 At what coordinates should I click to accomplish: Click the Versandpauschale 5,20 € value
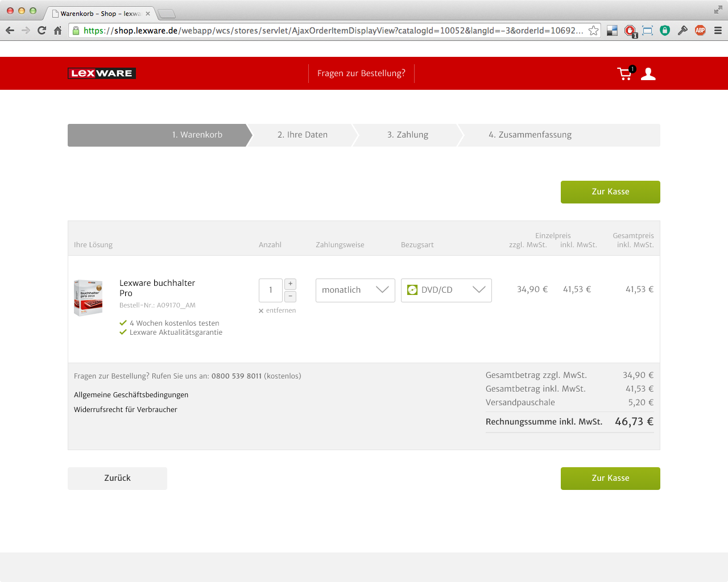(x=641, y=402)
